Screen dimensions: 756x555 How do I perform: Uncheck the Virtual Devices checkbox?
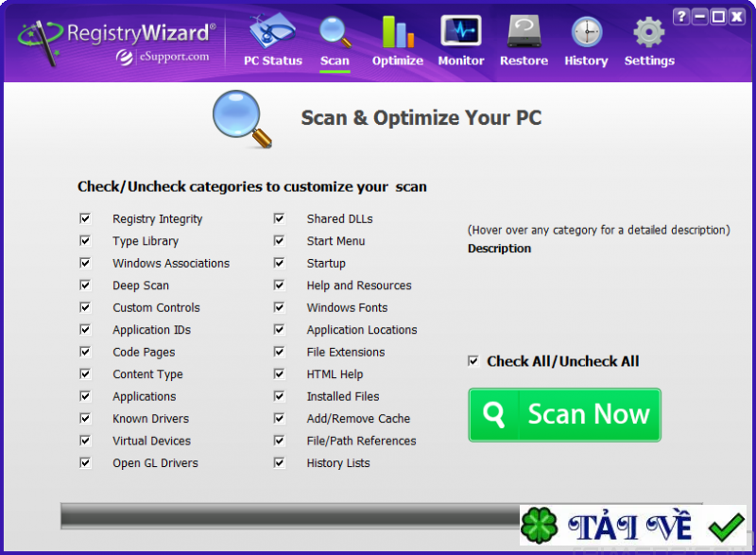[x=85, y=441]
